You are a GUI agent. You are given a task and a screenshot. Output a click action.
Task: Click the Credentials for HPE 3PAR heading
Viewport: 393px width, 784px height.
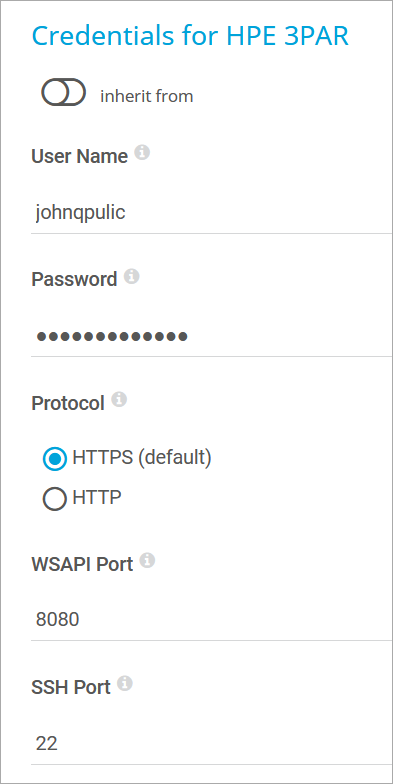point(190,36)
